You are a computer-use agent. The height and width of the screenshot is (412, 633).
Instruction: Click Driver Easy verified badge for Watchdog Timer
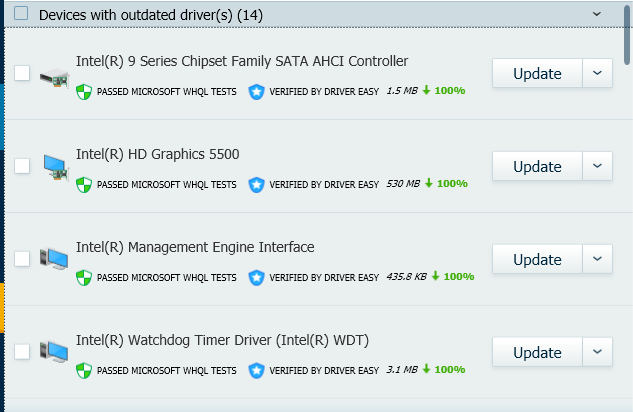coord(256,370)
